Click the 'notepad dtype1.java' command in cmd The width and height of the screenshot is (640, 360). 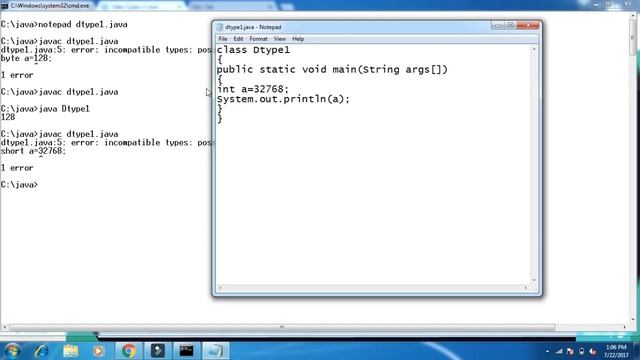point(83,24)
